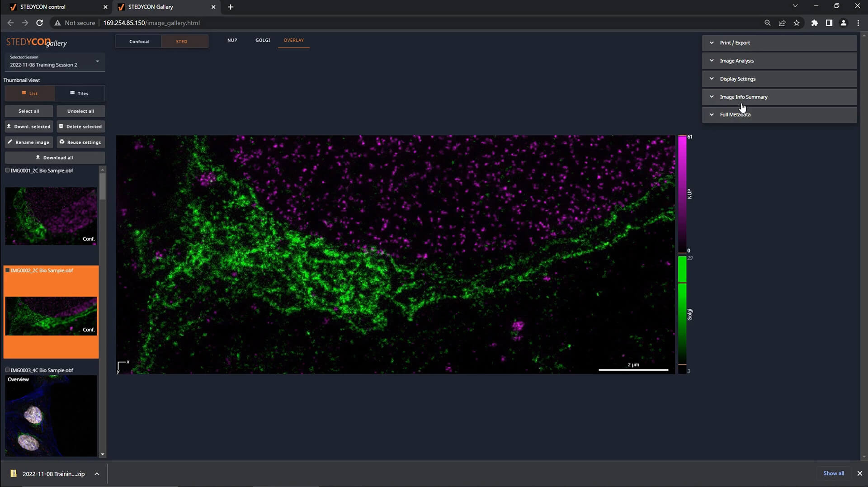Viewport: 868px width, 487px height.
Task: Close the STEDYCON control tab
Action: point(105,7)
